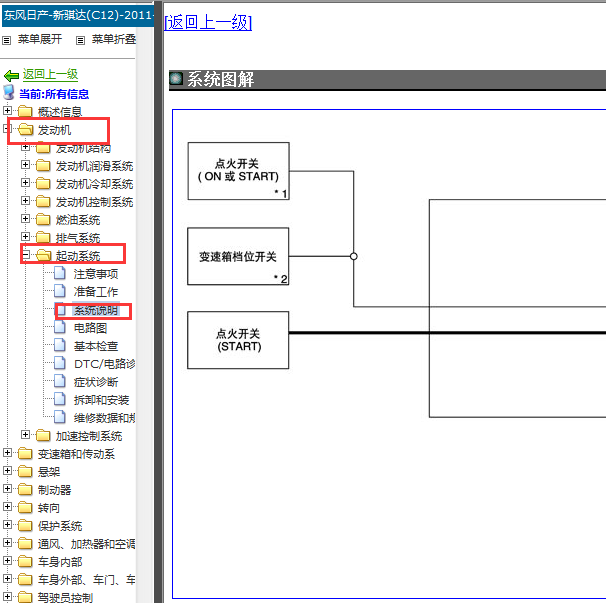
Task: Click the folder icon for 变速箱和传动系
Action: [25, 453]
